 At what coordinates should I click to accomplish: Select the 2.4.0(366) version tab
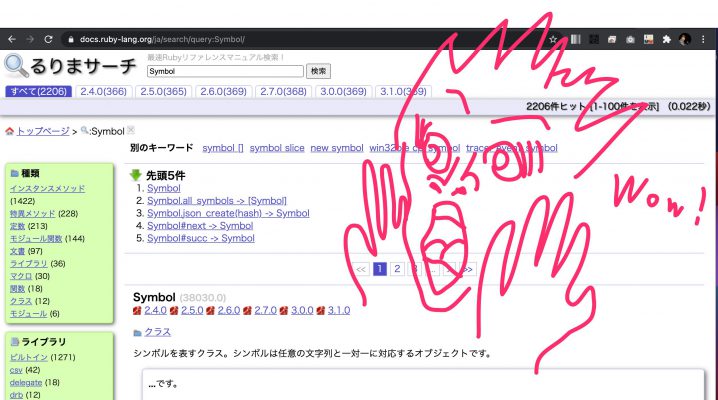(103, 91)
